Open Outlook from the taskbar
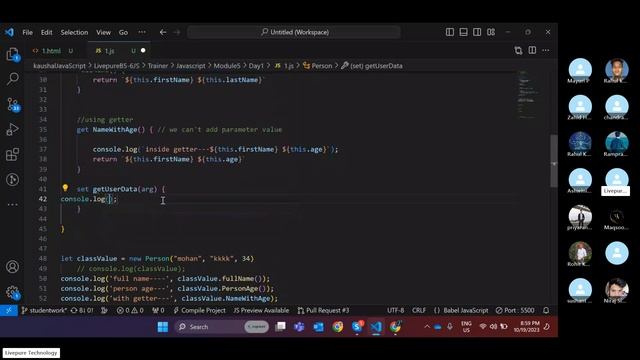This screenshot has height=360, width=640. [319, 327]
